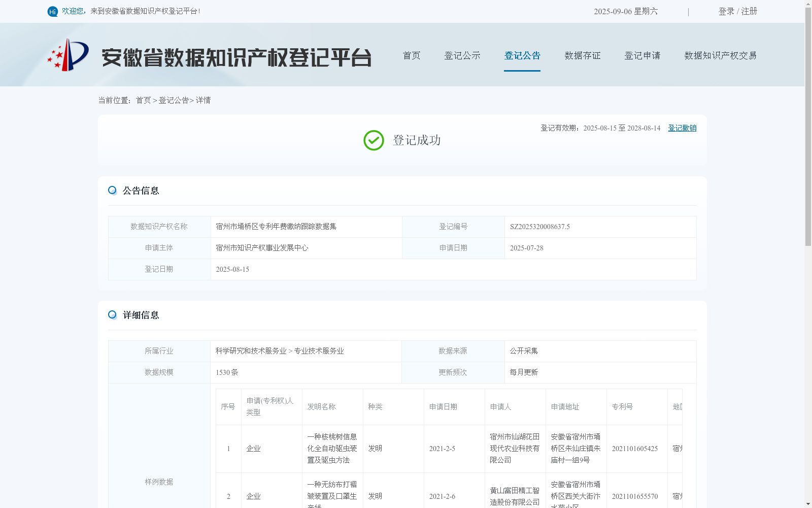Click the 登记编号 value SZ2025320008637.5
Image resolution: width=812 pixels, height=508 pixels.
(540, 227)
